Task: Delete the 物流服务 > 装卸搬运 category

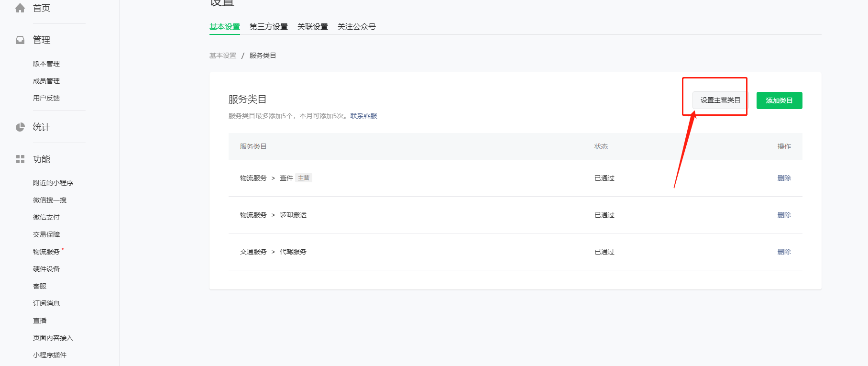Action: click(x=784, y=215)
